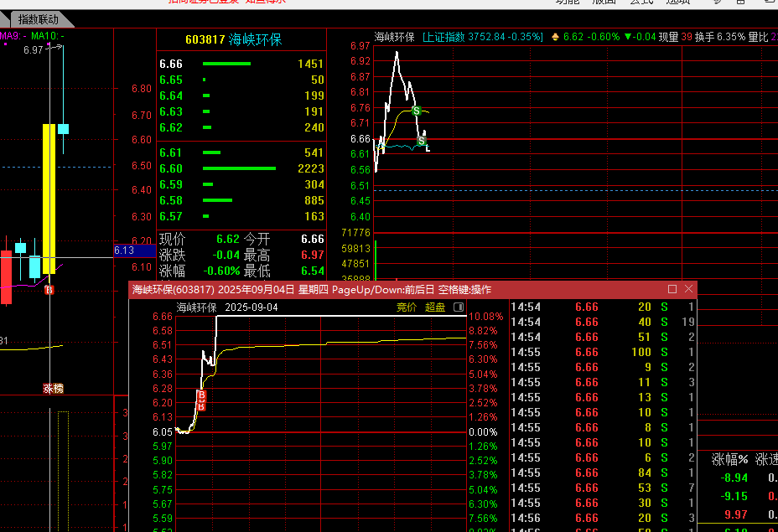Viewport: 778px width, 532px height.
Task: Select the ask row at 6.63 with 191
Action: tap(241, 111)
